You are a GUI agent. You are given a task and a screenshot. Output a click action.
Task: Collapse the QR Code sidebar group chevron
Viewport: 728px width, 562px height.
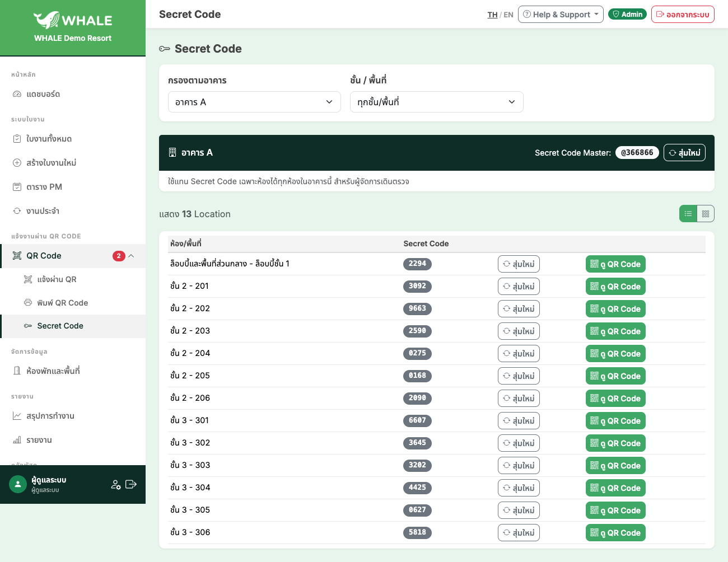pyautogui.click(x=131, y=256)
